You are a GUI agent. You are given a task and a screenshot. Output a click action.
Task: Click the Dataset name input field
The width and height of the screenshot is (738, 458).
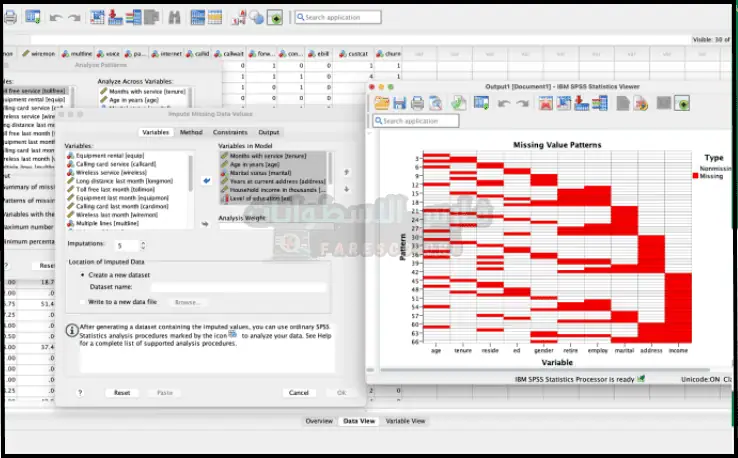click(x=238, y=287)
